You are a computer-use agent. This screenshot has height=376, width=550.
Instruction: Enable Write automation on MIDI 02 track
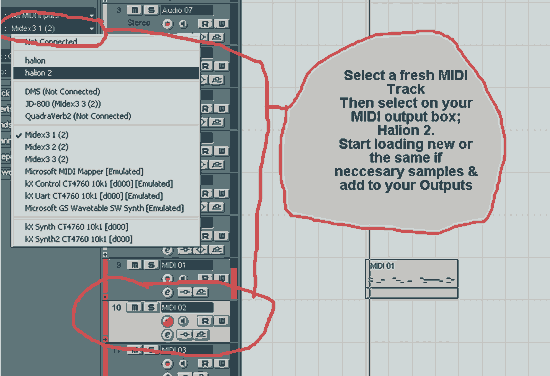222,321
